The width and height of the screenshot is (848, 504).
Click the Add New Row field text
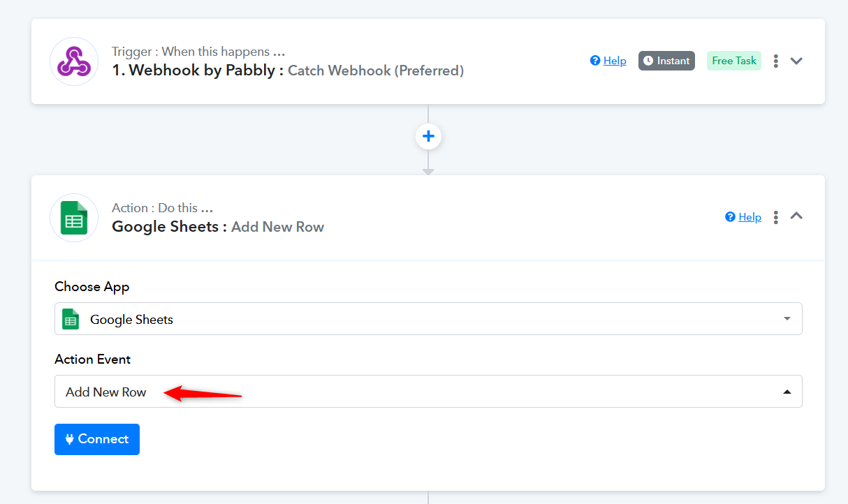(106, 392)
